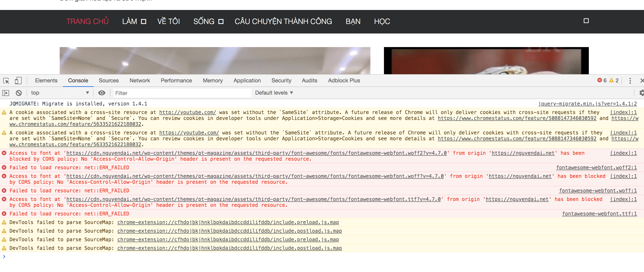Toggle the device toolbar icon
644x272 pixels.
pos(18,81)
